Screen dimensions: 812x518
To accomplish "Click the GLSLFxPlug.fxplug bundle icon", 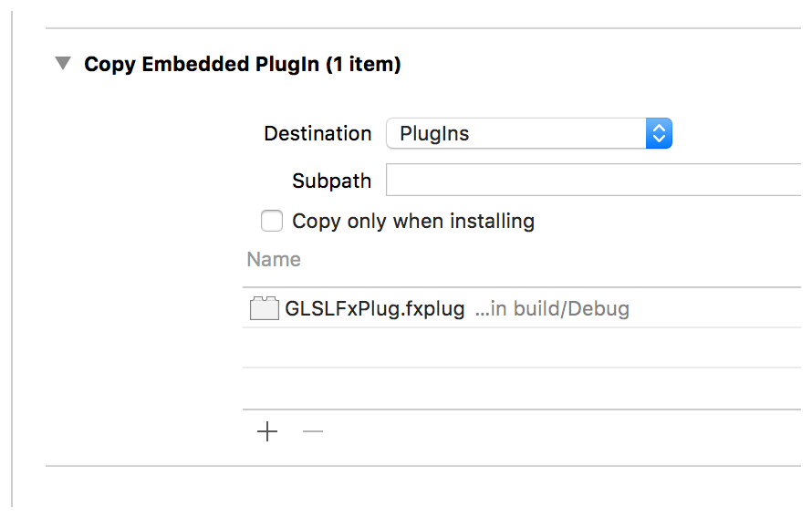I will tap(264, 309).
